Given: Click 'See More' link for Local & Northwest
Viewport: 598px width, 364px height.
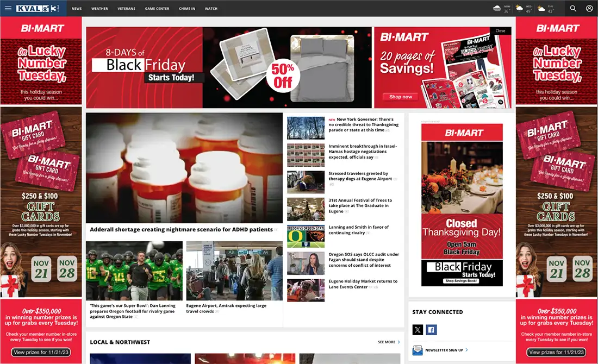Looking at the screenshot, I should pyautogui.click(x=387, y=342).
